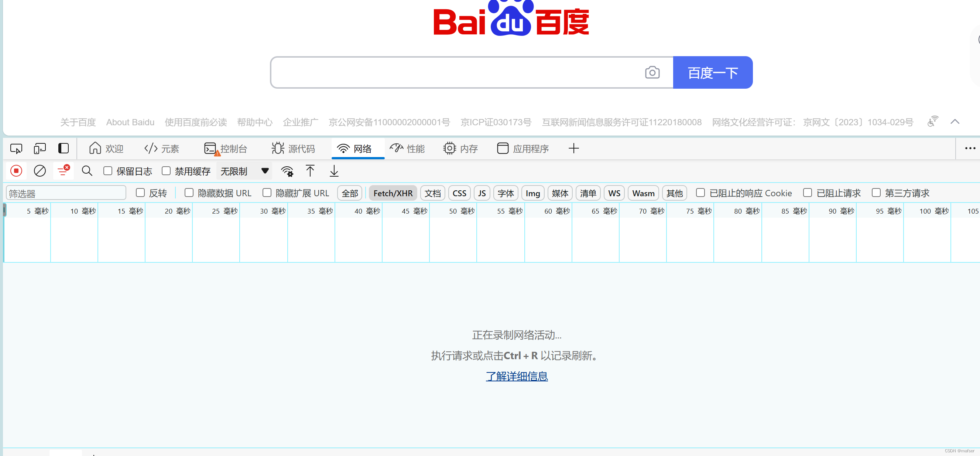Select the CSS filter

pyautogui.click(x=459, y=193)
